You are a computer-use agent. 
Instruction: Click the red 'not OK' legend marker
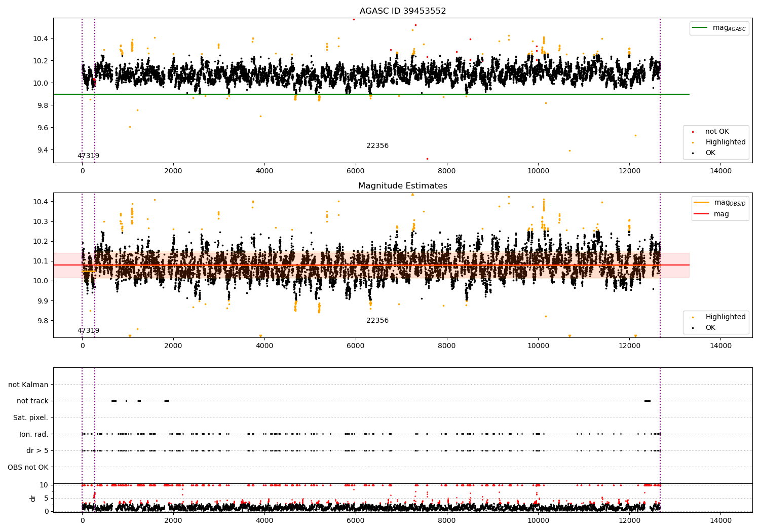pyautogui.click(x=693, y=132)
